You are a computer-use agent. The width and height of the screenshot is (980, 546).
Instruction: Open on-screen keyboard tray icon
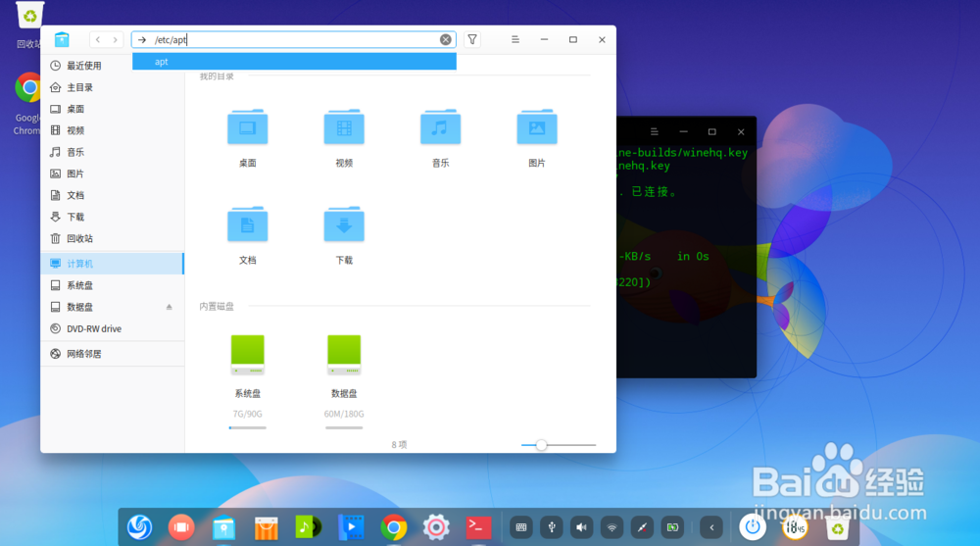pyautogui.click(x=521, y=527)
